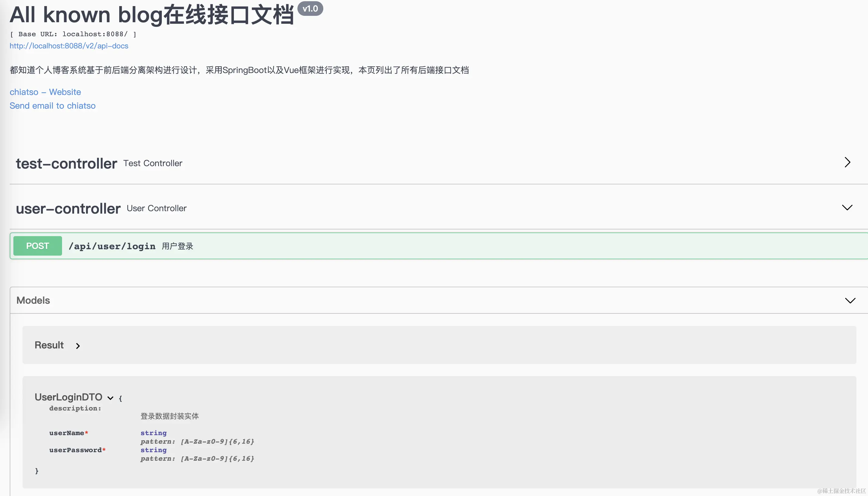Image resolution: width=868 pixels, height=496 pixels.
Task: Collapse the user-controller section chevron
Action: pos(847,208)
